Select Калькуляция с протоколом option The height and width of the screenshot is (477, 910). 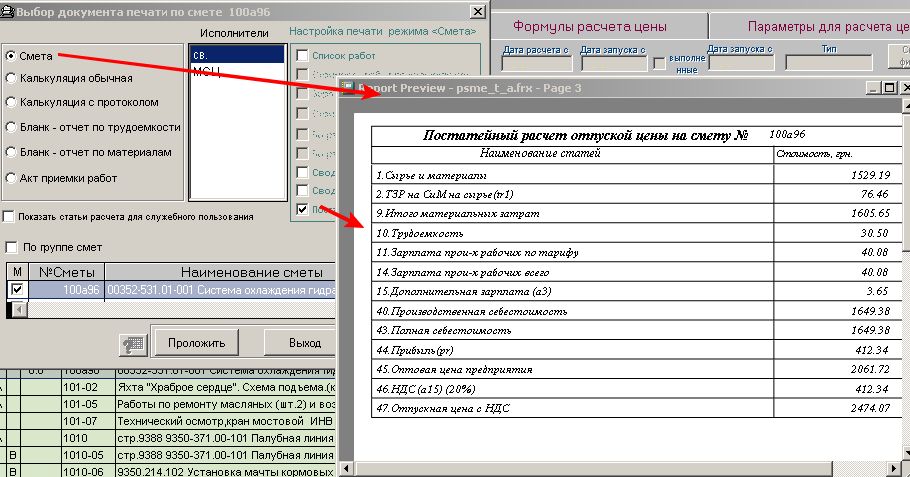point(12,102)
